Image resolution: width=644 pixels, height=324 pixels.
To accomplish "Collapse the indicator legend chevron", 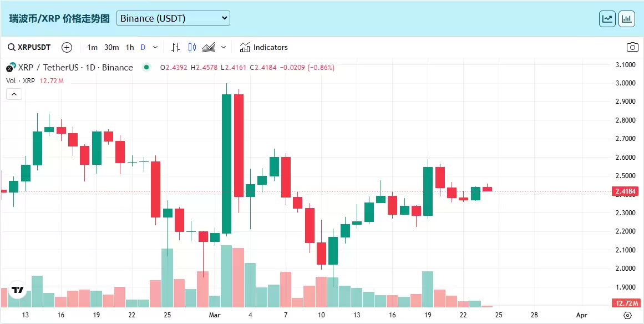I will (14, 94).
